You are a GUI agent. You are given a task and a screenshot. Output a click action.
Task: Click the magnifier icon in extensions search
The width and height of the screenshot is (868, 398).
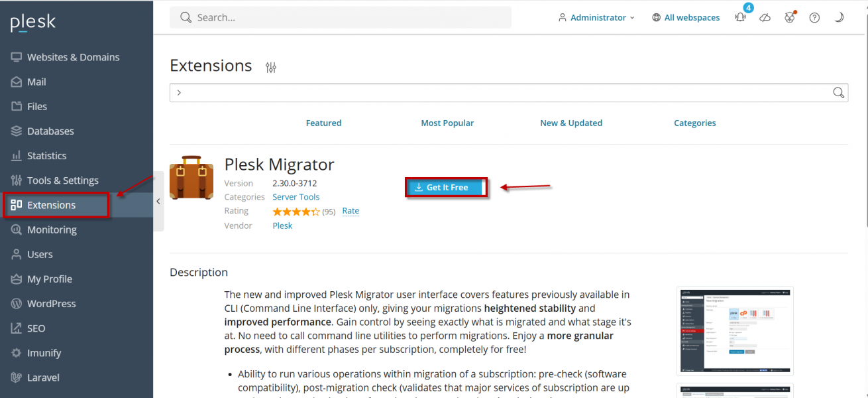(x=838, y=92)
